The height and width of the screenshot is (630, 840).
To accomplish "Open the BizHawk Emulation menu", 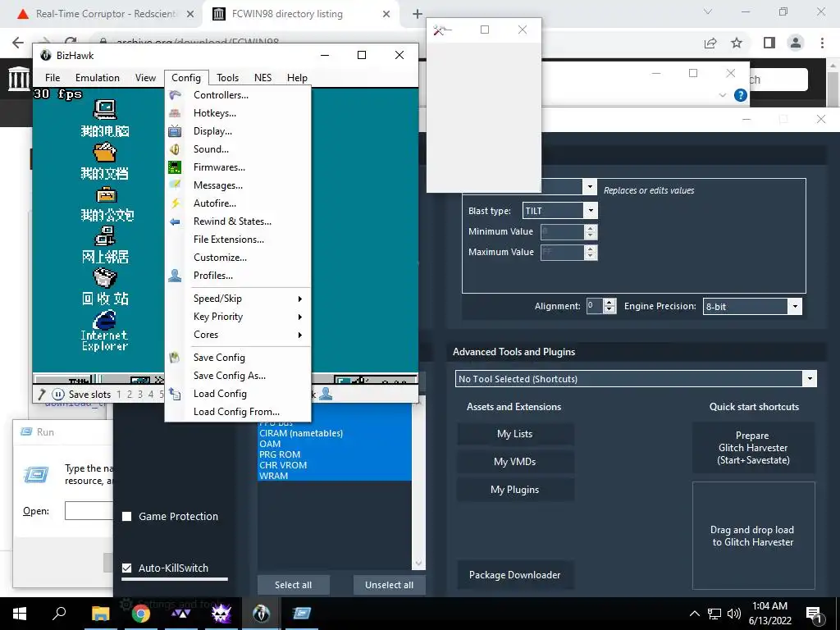I will pos(98,78).
